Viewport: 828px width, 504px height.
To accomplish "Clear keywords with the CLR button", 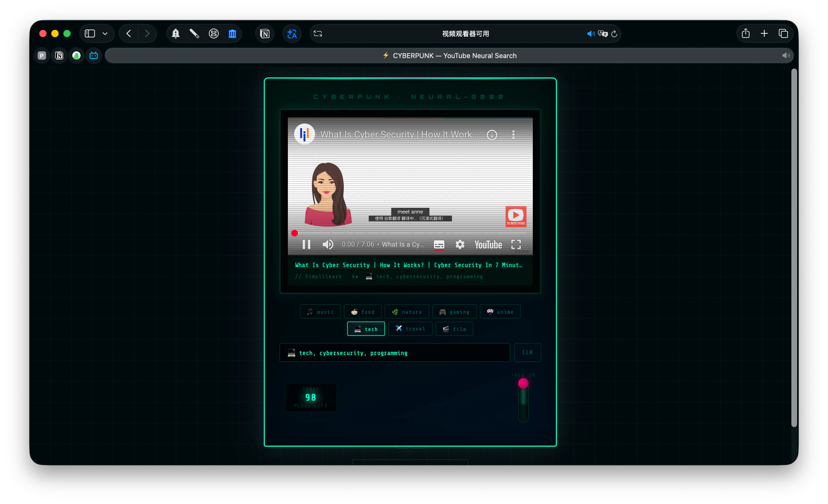I will (527, 352).
